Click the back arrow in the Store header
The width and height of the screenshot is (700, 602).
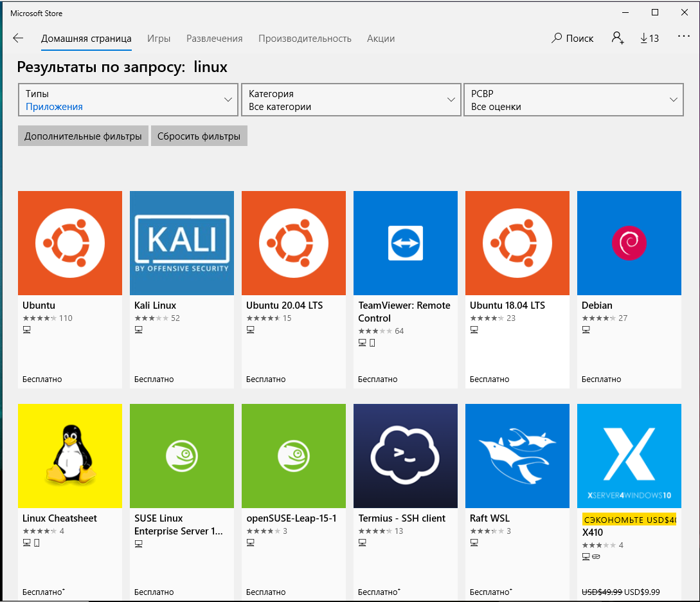tap(18, 39)
